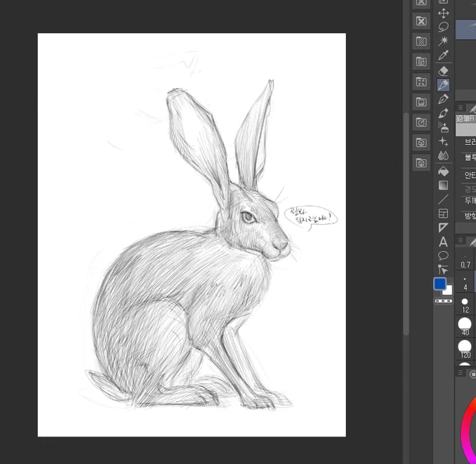The image size is (476, 464).
Task: Select the Lasso selection tool
Action: tap(443, 27)
